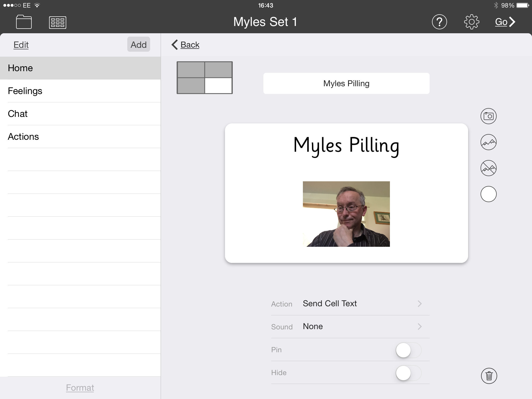
Task: Open the folder icon in top bar
Action: 24,22
